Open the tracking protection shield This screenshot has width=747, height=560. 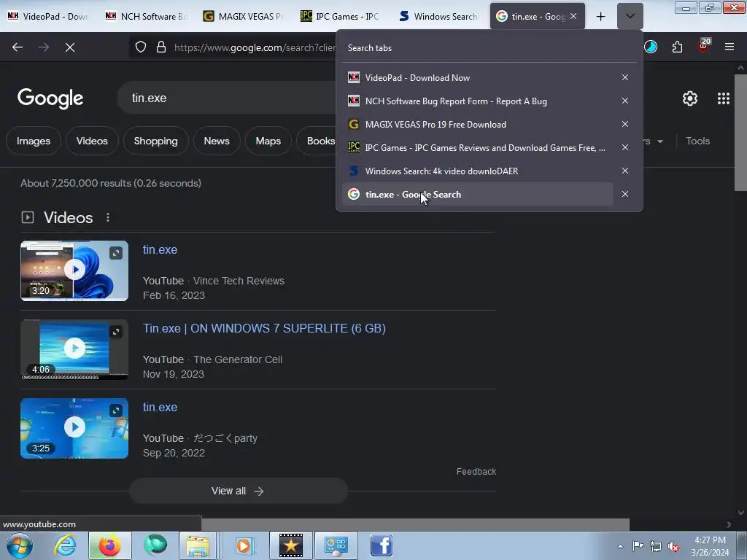(141, 47)
